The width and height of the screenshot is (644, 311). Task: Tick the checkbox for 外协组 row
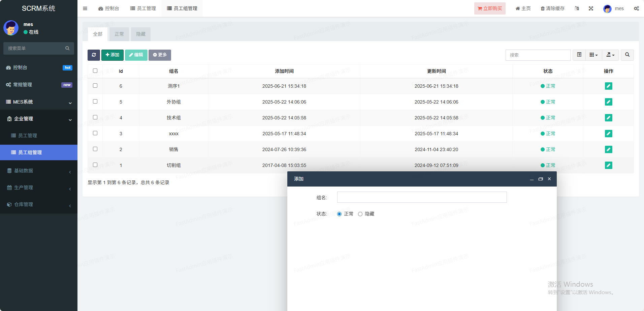[95, 102]
